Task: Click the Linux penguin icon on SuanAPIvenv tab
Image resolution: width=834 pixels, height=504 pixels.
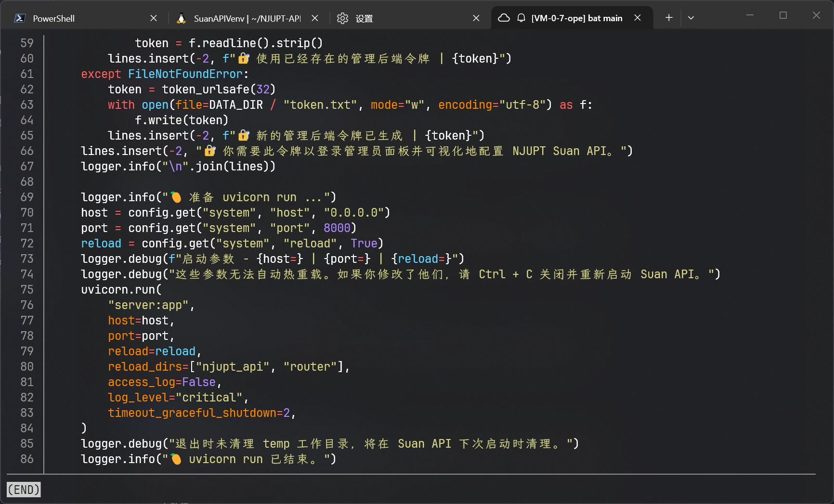Action: (x=182, y=18)
